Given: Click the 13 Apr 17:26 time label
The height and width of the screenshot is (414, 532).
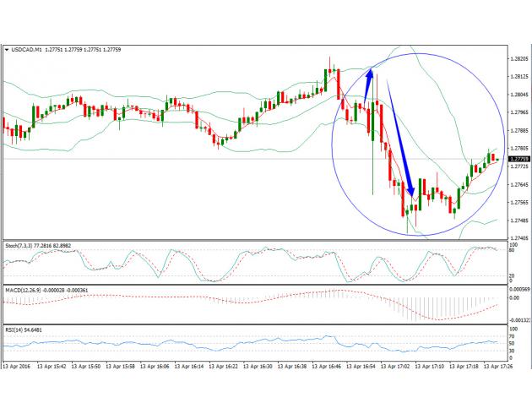Looking at the screenshot, I should click(491, 368).
